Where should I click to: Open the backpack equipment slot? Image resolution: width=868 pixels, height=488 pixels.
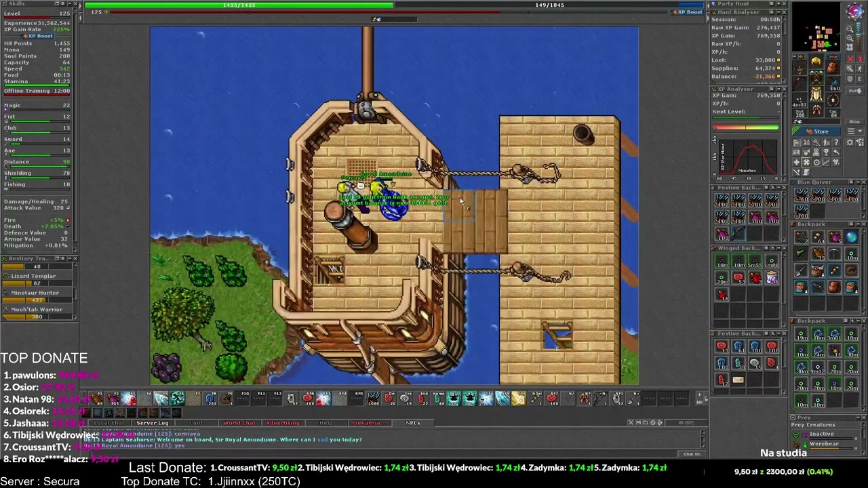click(833, 67)
